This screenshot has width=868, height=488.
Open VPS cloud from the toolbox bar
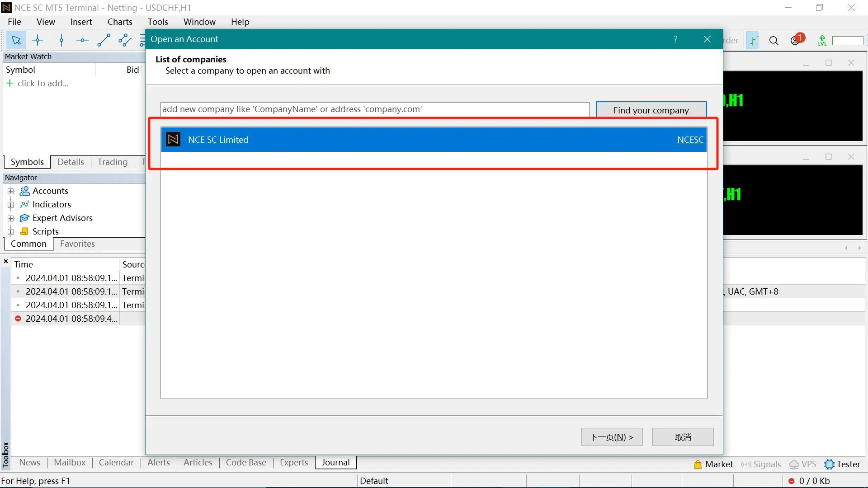point(803,464)
